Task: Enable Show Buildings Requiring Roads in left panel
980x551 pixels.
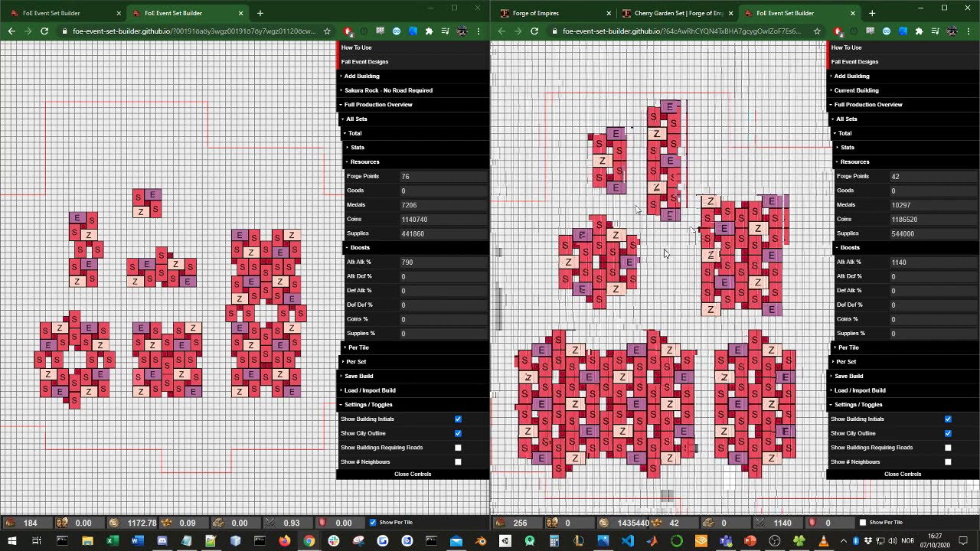Action: [458, 448]
